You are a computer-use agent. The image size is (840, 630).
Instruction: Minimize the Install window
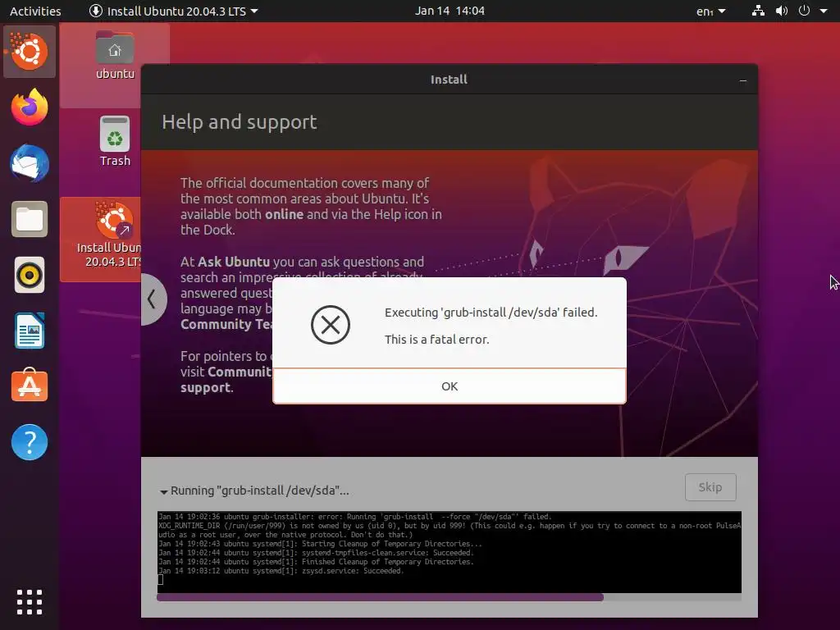[x=742, y=80]
